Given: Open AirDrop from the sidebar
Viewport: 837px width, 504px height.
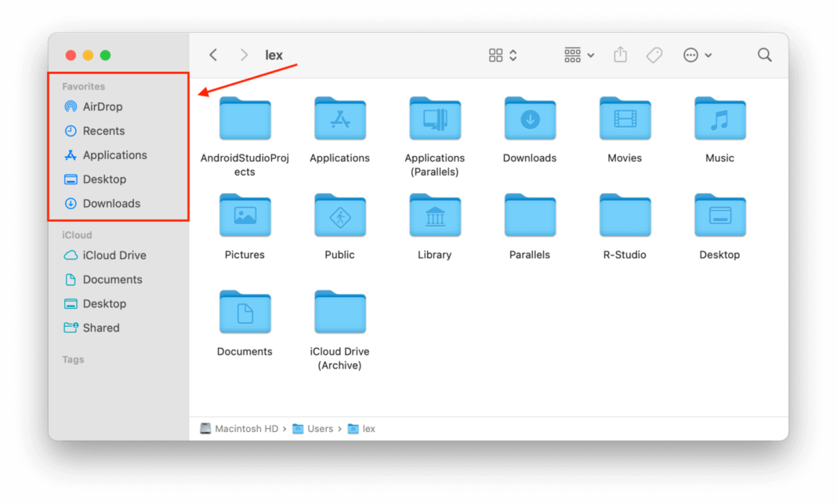Looking at the screenshot, I should click(103, 106).
